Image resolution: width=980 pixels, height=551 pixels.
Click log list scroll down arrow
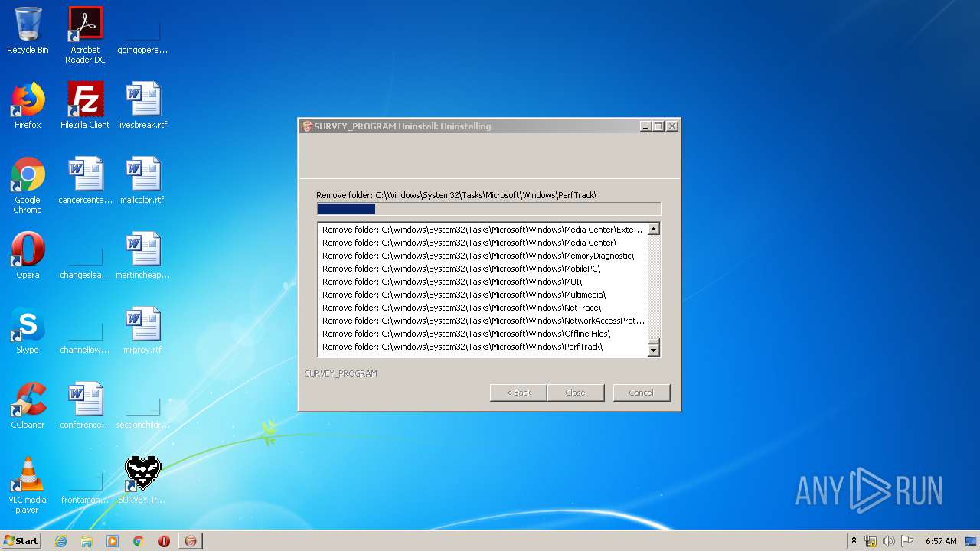(653, 350)
